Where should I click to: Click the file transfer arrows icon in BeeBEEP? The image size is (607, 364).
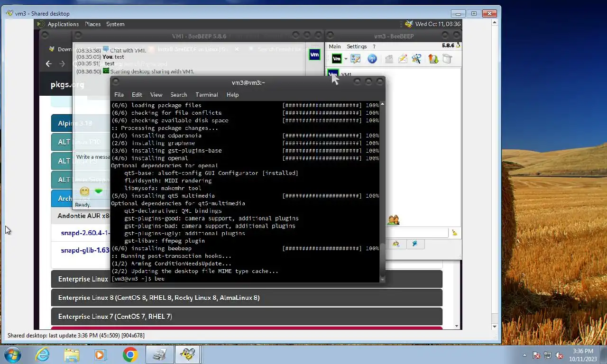point(433,59)
